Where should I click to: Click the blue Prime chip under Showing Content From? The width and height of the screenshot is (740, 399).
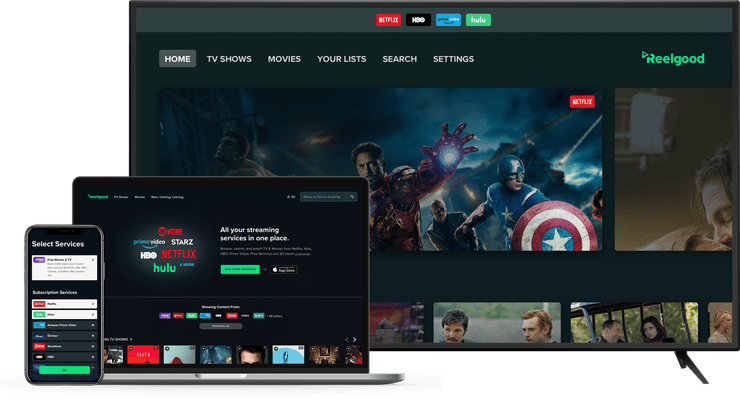205,315
